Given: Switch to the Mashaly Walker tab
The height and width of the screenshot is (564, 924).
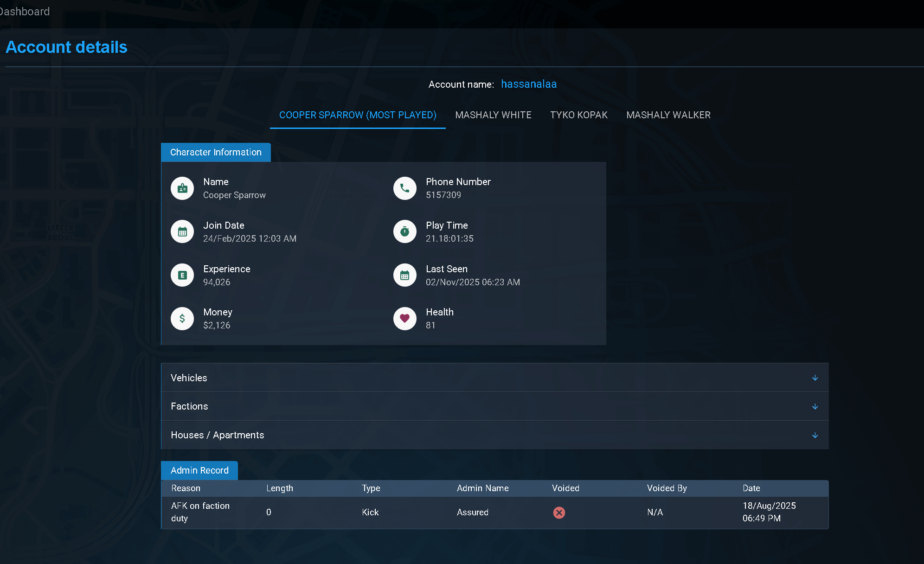Looking at the screenshot, I should 668,115.
